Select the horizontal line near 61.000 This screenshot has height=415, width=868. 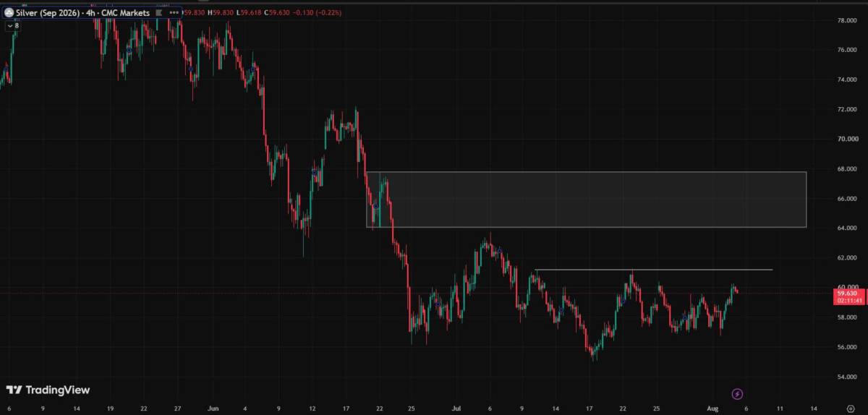click(x=654, y=270)
